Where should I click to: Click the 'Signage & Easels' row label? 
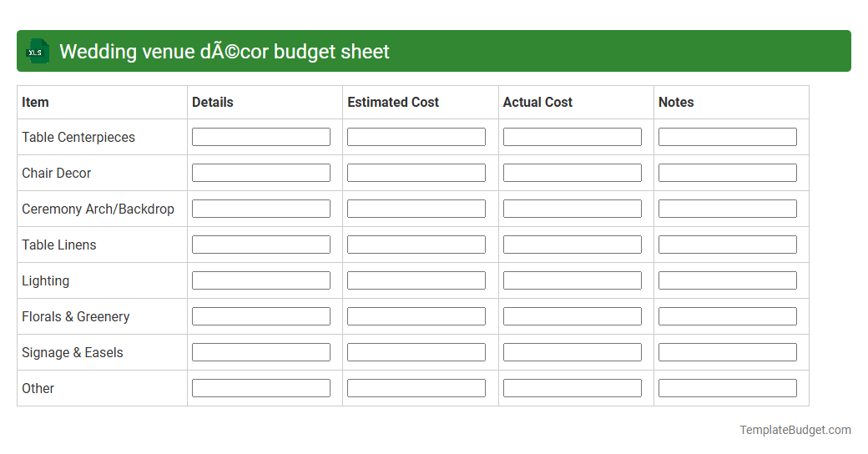(x=73, y=353)
